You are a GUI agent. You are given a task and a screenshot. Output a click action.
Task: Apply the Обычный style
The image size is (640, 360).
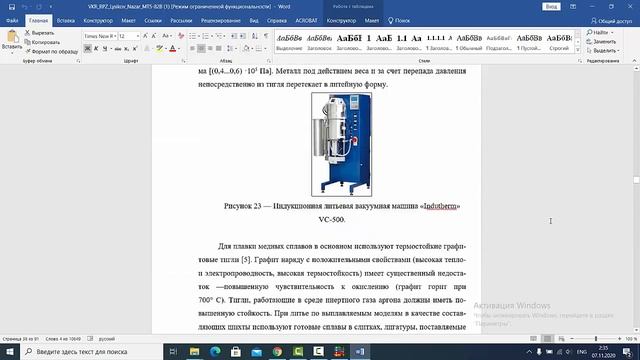[x=469, y=42]
